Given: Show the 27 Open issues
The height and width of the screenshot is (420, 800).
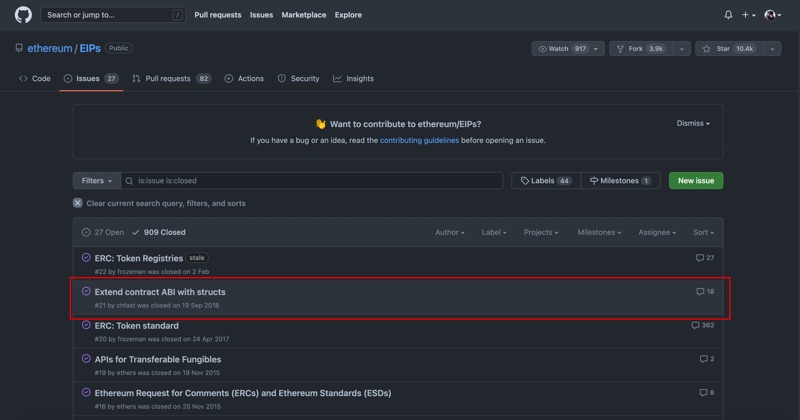Looking at the screenshot, I should pos(103,232).
